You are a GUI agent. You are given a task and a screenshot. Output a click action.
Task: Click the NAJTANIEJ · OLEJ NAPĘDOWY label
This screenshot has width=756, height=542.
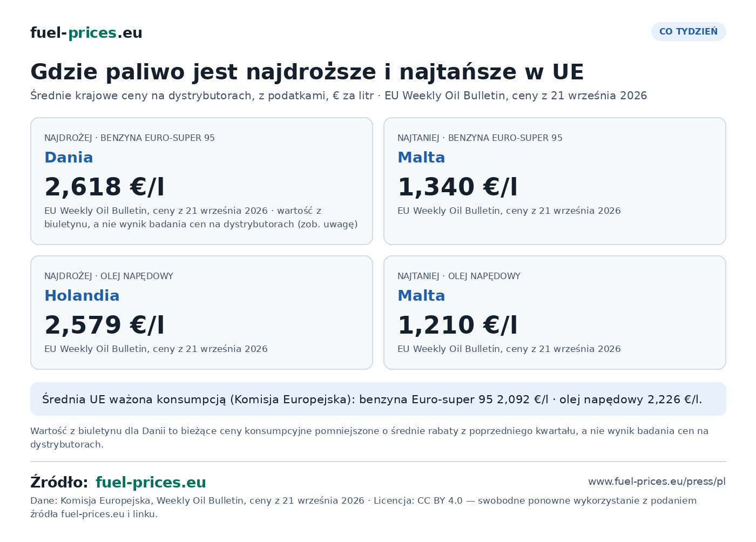pos(459,276)
